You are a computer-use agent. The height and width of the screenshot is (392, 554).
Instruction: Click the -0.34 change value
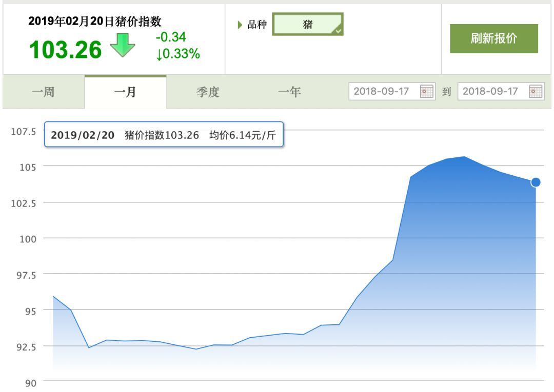(x=171, y=37)
